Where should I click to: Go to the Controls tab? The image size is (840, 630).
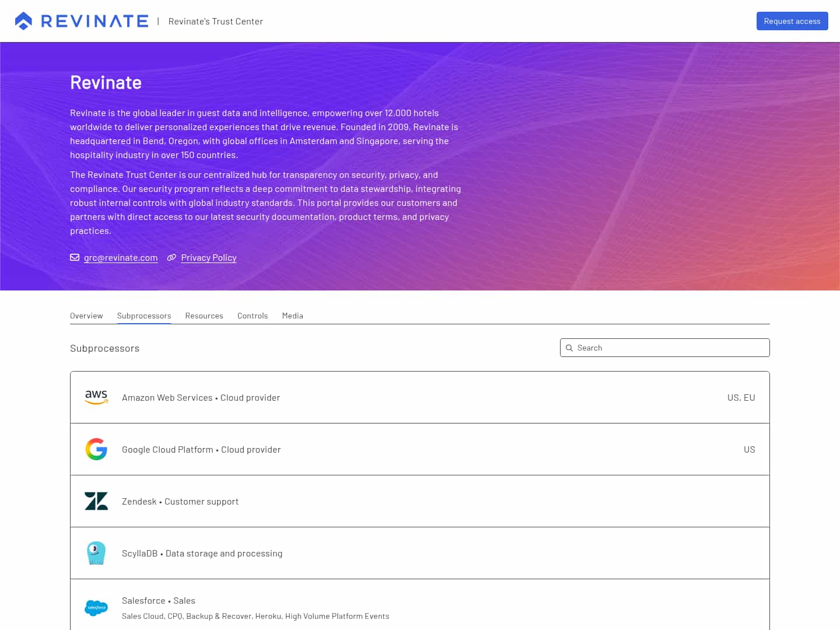tap(253, 316)
